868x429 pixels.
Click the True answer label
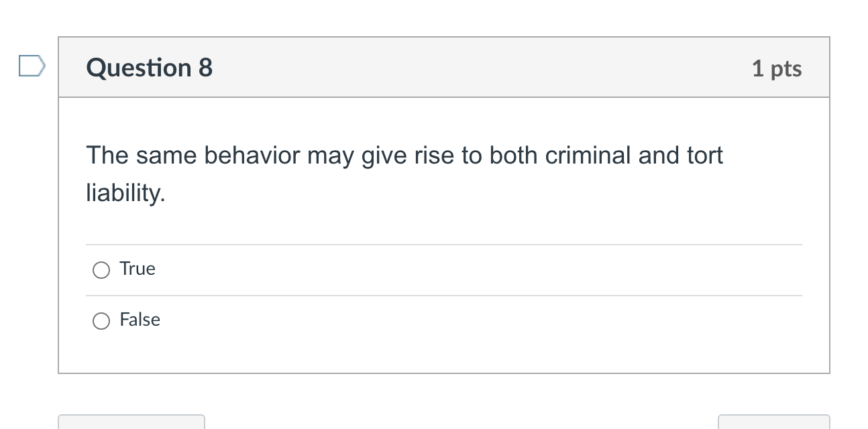pos(137,269)
